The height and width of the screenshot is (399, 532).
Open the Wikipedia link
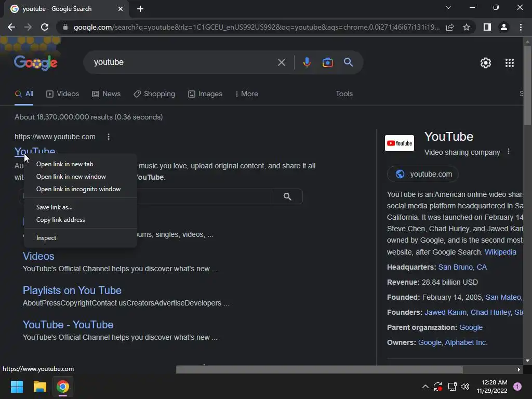pyautogui.click(x=500, y=252)
